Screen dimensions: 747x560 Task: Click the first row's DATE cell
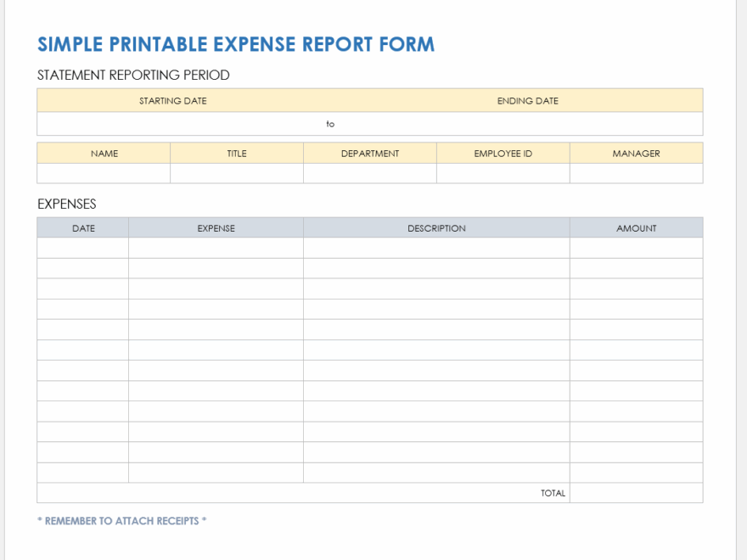(x=82, y=247)
